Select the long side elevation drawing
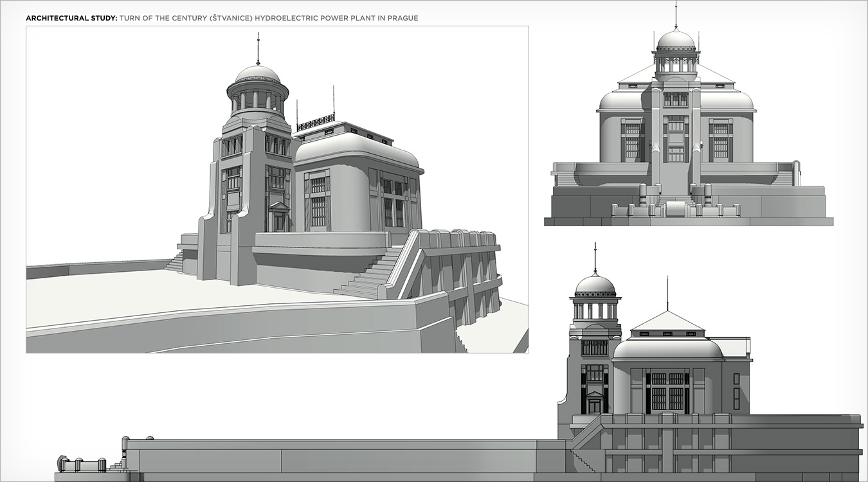Viewport: 868px width, 482px height. coord(458,362)
